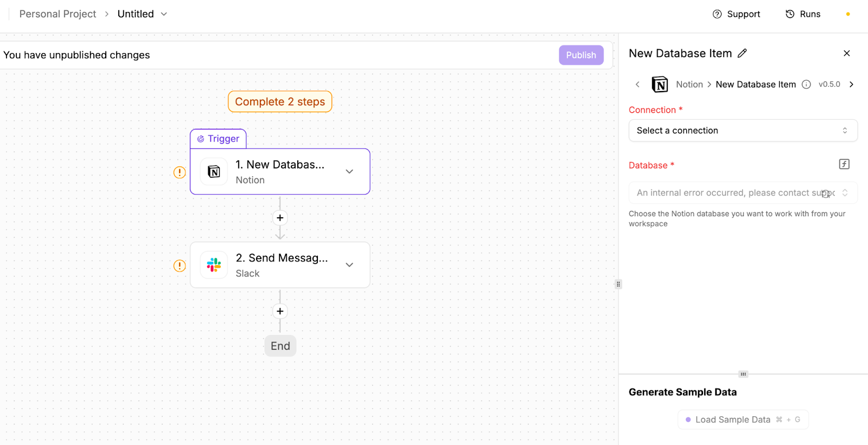Click the horizontal resize handle above Sample Data
Screen dimensions: 868x445
coord(743,374)
